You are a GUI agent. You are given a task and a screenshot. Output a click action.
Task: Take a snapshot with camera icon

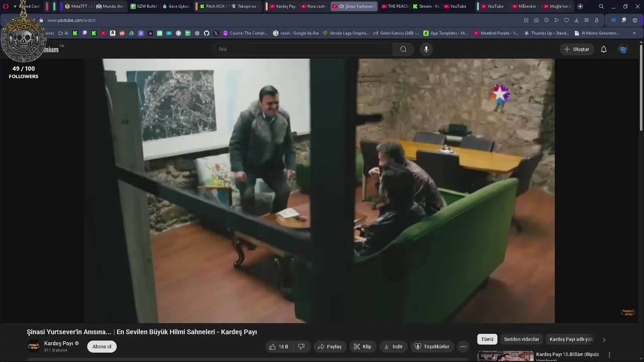pyautogui.click(x=536, y=20)
